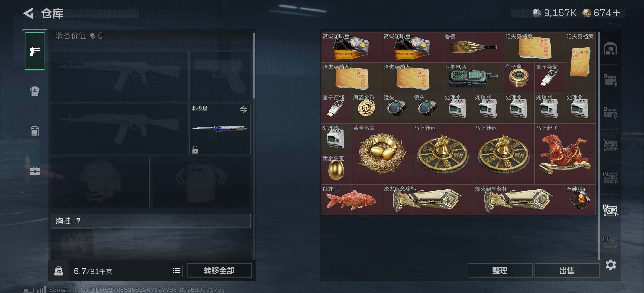Open the backpack tab in left sidebar

pos(35,91)
